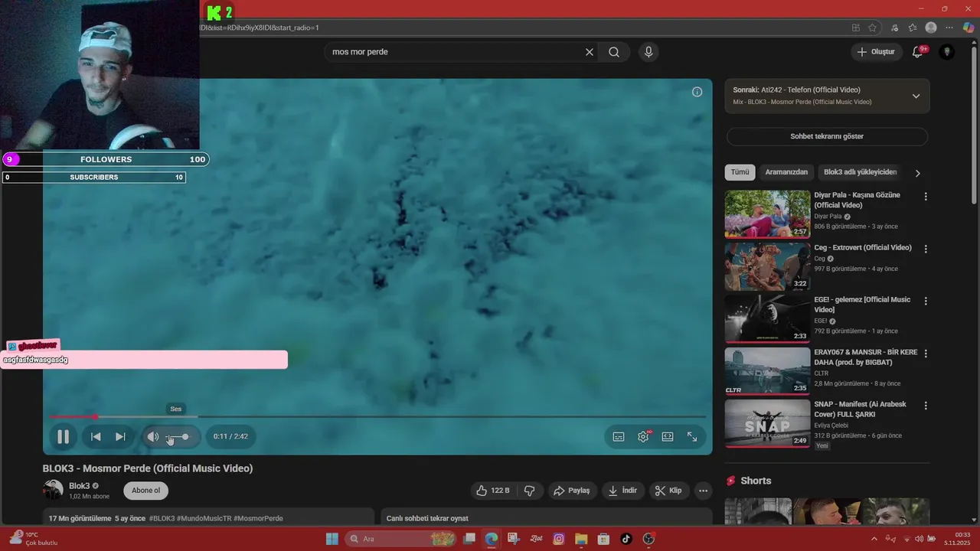
Task: Open YouTube notifications bell
Action: (x=917, y=52)
